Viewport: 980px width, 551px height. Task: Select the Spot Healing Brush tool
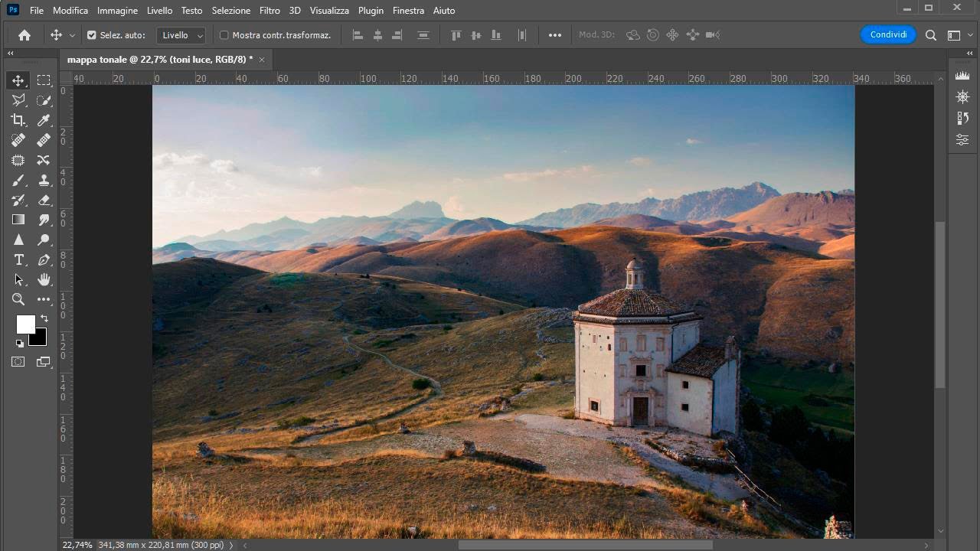click(x=18, y=140)
